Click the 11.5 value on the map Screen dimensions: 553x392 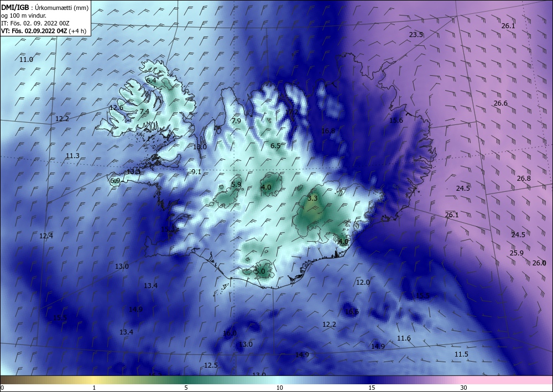click(x=461, y=354)
